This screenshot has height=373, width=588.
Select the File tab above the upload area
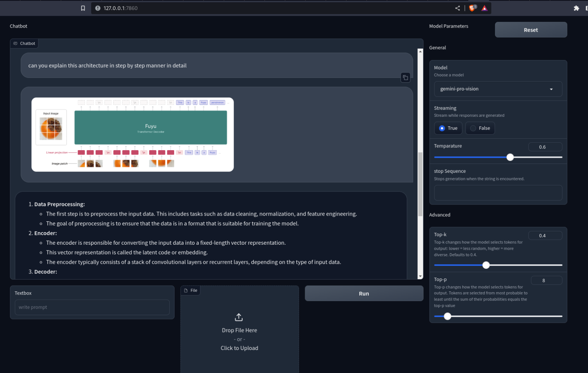coord(190,290)
